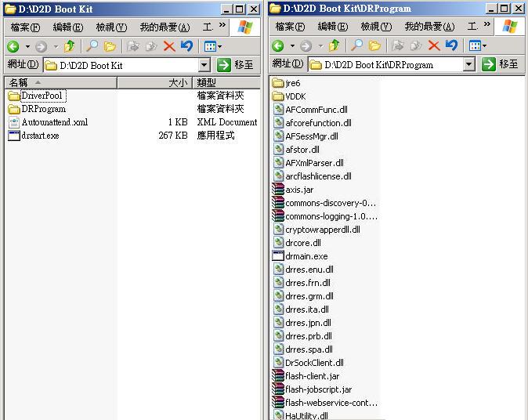The height and width of the screenshot is (420, 528).
Task: Sort by 類型 column header
Action: click(x=226, y=82)
